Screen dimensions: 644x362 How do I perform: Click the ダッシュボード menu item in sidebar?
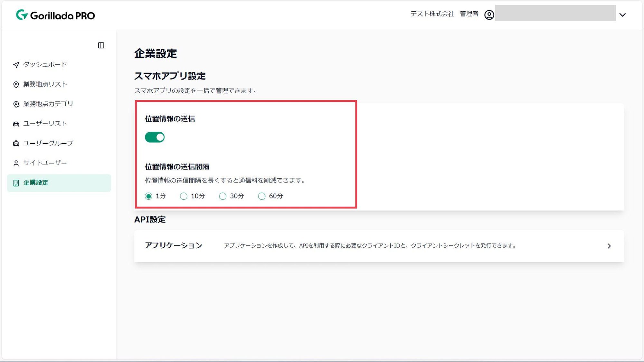point(45,64)
